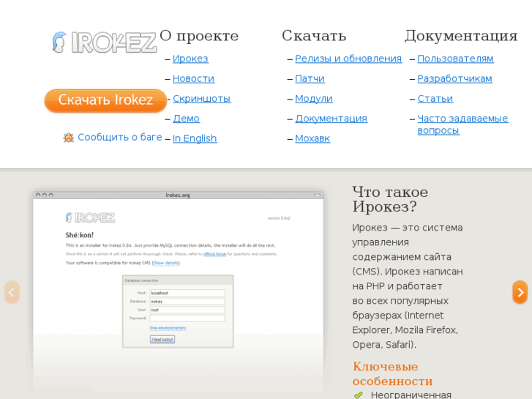
Task: Click I feel lucky! button in screenshot
Action: tap(162, 339)
